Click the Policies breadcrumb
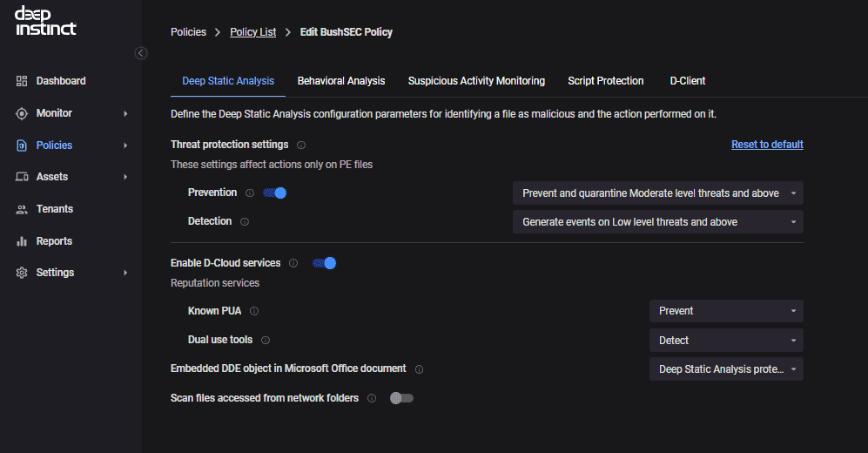This screenshot has width=868, height=453. coord(188,32)
